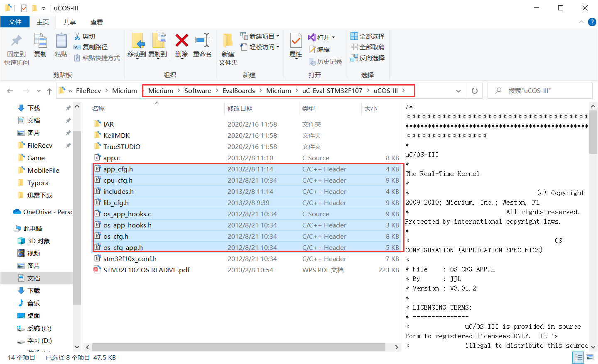Open the recent locations dropdown arrow
The image size is (598, 364).
click(39, 91)
